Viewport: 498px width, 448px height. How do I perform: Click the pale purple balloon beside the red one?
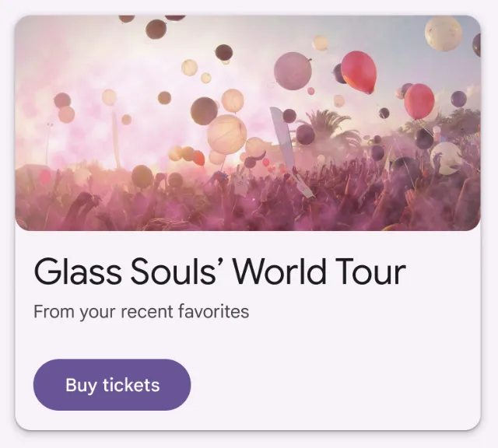(293, 71)
